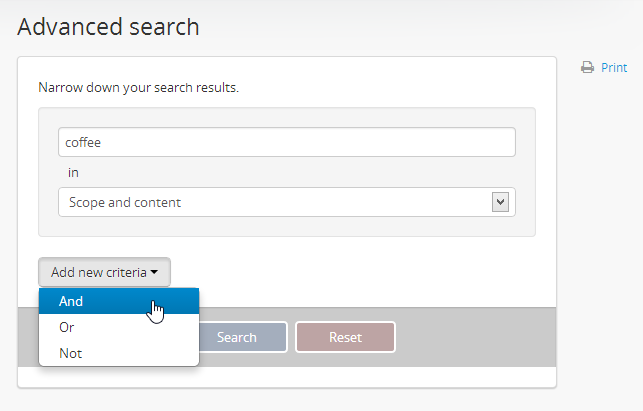The height and width of the screenshot is (411, 643).
Task: Select "And" from the criteria menu
Action: click(x=72, y=301)
